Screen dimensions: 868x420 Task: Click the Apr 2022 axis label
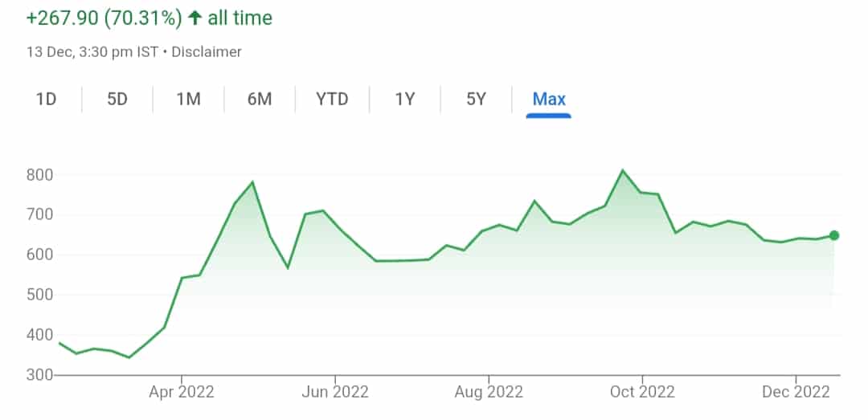182,392
